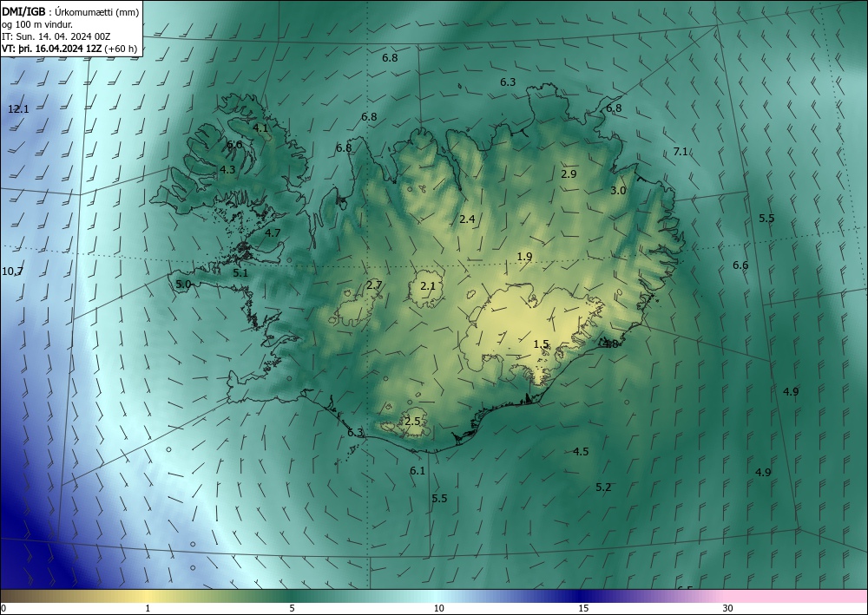Select the 'VT: þri. 16.04.2024 12Z (+60 h)' line

click(x=69, y=48)
